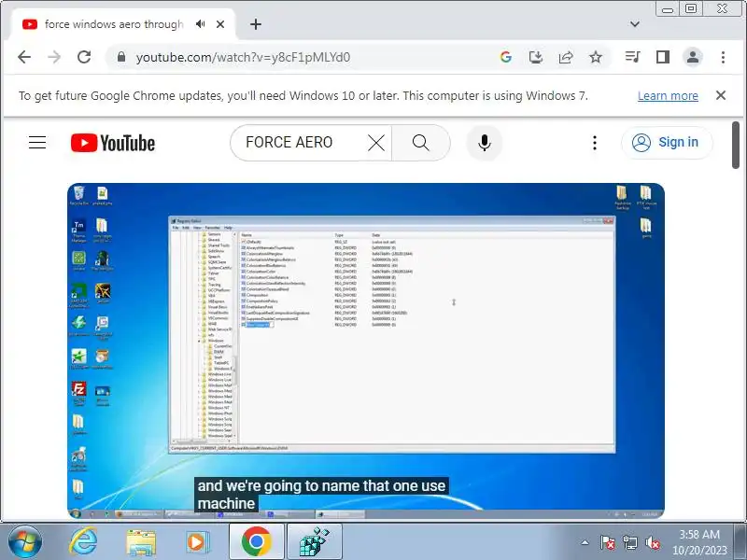Open the Chrome profile avatar menu
This screenshot has width=747, height=560.
[693, 57]
